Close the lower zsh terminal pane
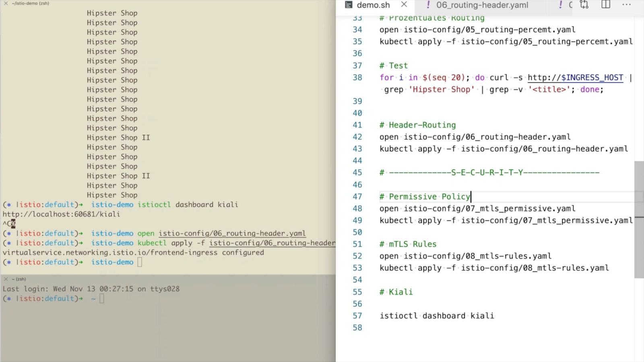 click(x=6, y=279)
